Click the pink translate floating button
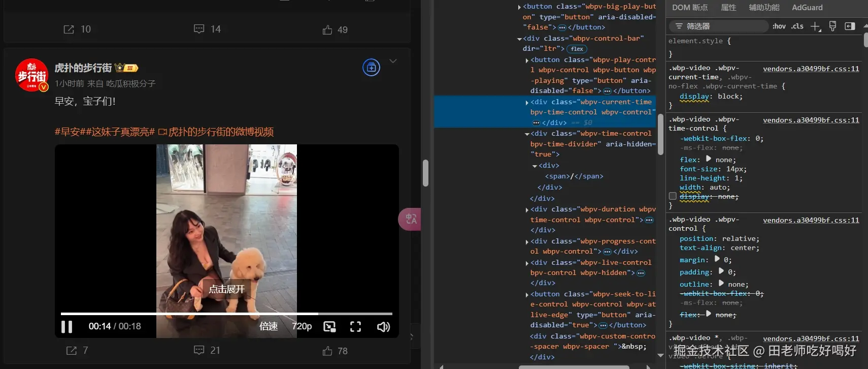This screenshot has height=369, width=868. click(410, 219)
